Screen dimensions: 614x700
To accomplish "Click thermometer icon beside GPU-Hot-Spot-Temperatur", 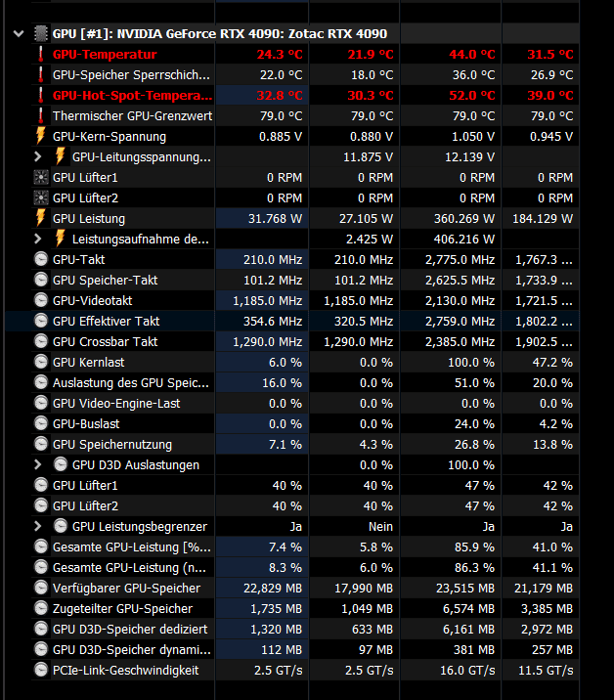I will click(41, 95).
